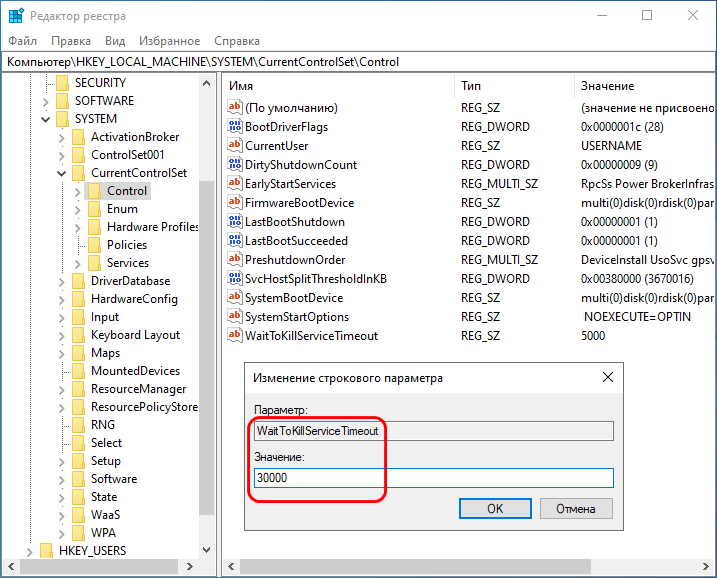Click the value USERNAME

point(611,145)
